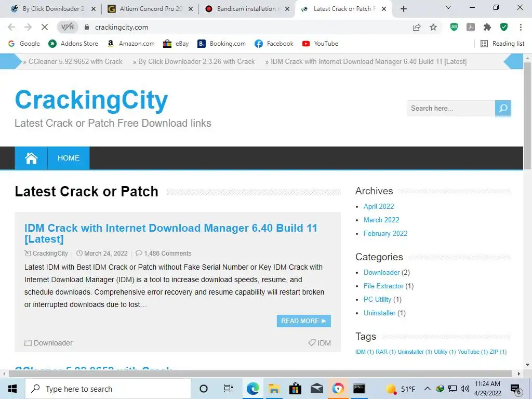Click ticker link IDM Crack 6.40 Build 11
Viewport: 532px width, 399px height.
point(368,61)
